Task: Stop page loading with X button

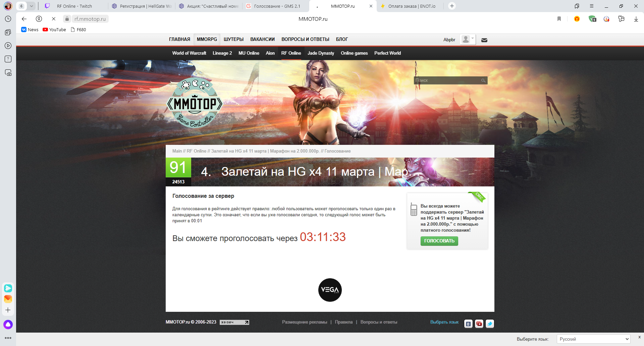Action: tap(54, 19)
